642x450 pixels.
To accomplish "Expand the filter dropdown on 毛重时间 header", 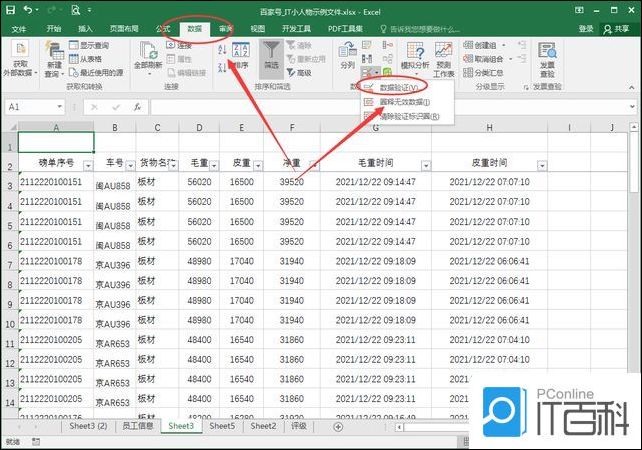I will click(426, 166).
